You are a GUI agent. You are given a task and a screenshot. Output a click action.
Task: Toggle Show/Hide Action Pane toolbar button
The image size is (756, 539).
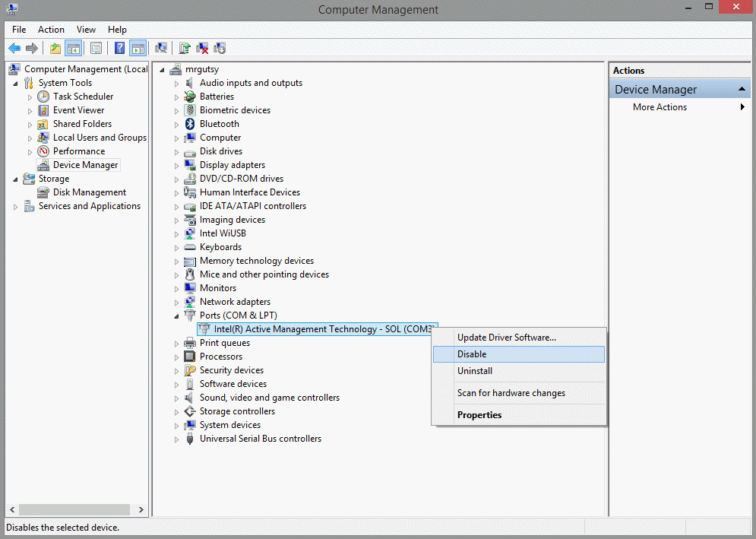coord(138,48)
